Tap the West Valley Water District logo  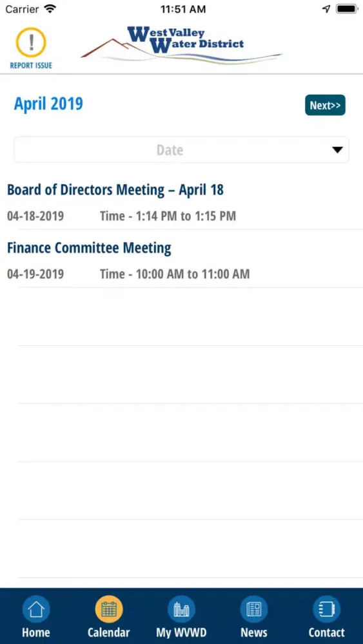(x=181, y=46)
